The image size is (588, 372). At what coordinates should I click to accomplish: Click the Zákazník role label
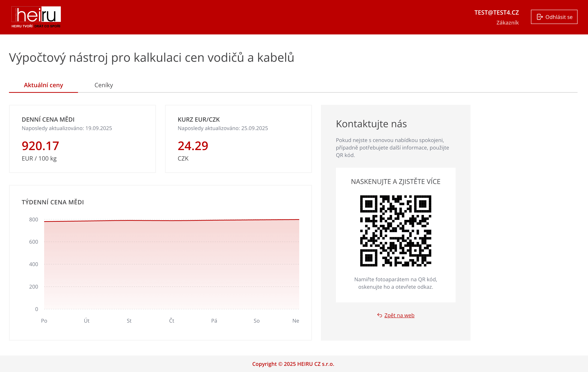(x=508, y=23)
